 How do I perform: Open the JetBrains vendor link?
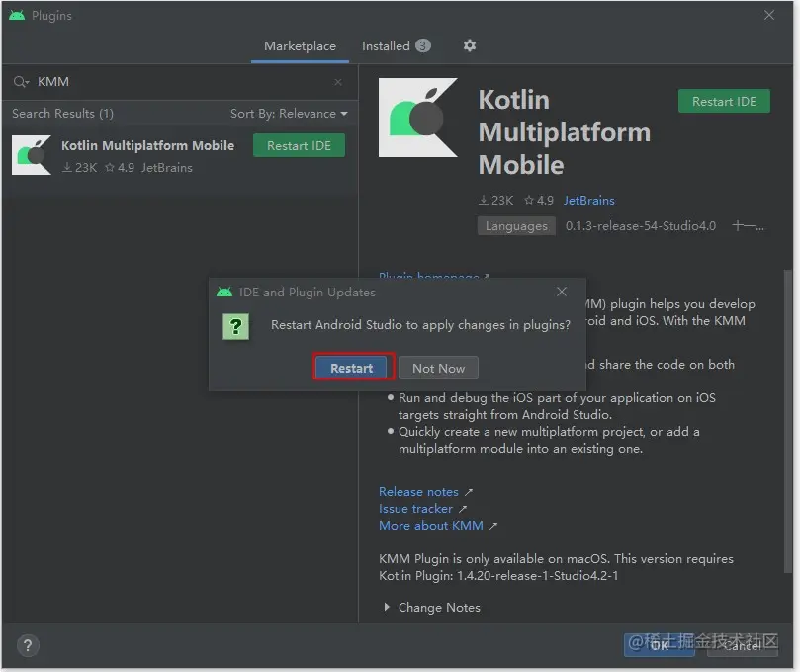[x=588, y=201]
